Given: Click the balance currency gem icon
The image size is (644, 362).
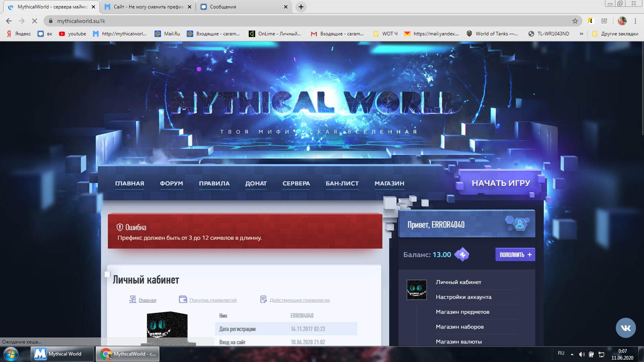Looking at the screenshot, I should point(462,255).
